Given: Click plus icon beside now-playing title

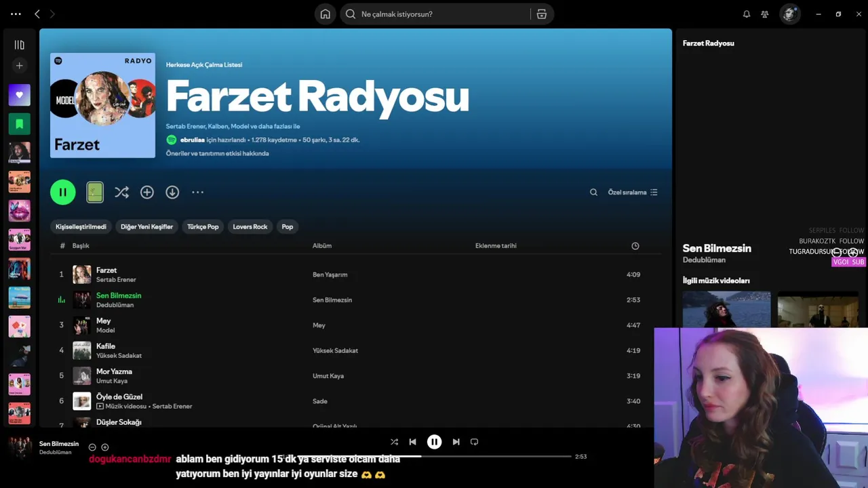Looking at the screenshot, I should (x=105, y=447).
